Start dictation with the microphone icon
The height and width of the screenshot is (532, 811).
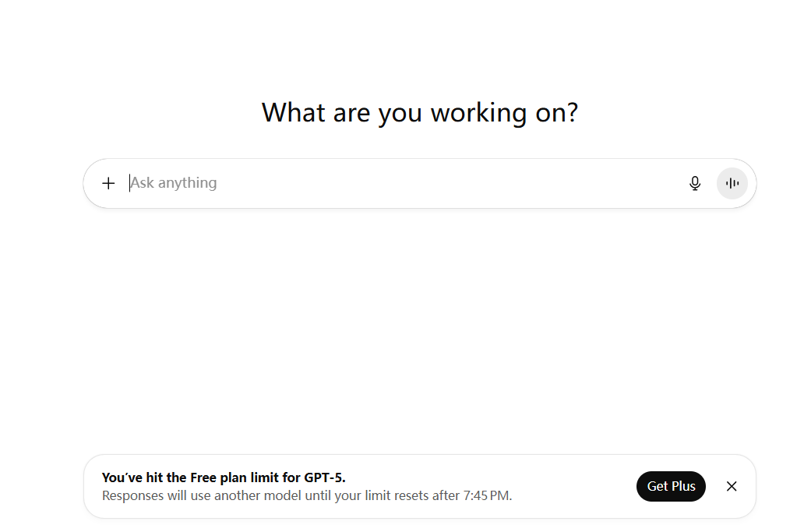click(x=695, y=184)
